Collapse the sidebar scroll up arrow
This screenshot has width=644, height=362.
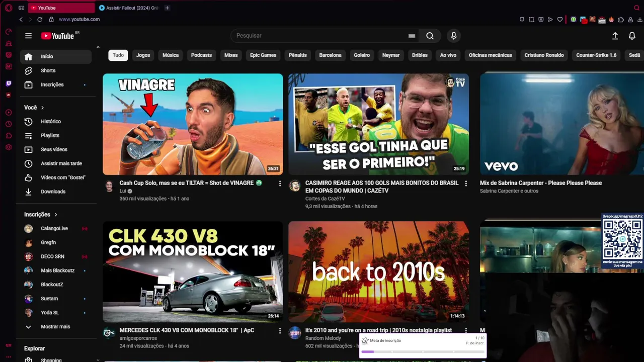(98, 47)
